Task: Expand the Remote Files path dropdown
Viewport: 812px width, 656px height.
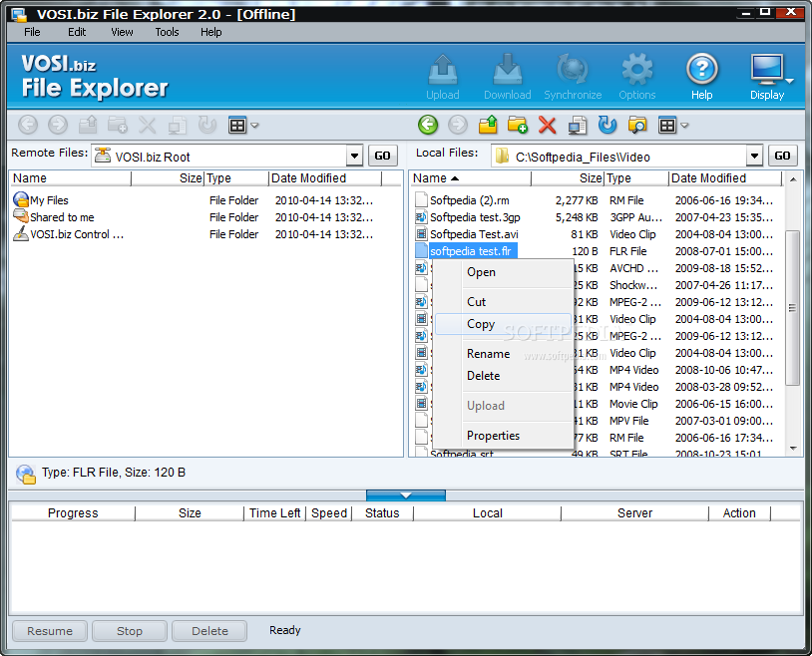Action: coord(354,156)
